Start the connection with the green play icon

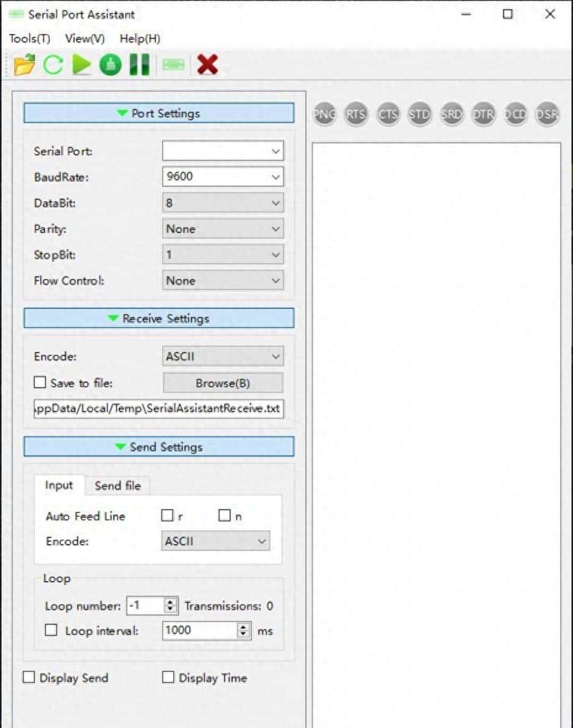[82, 63]
